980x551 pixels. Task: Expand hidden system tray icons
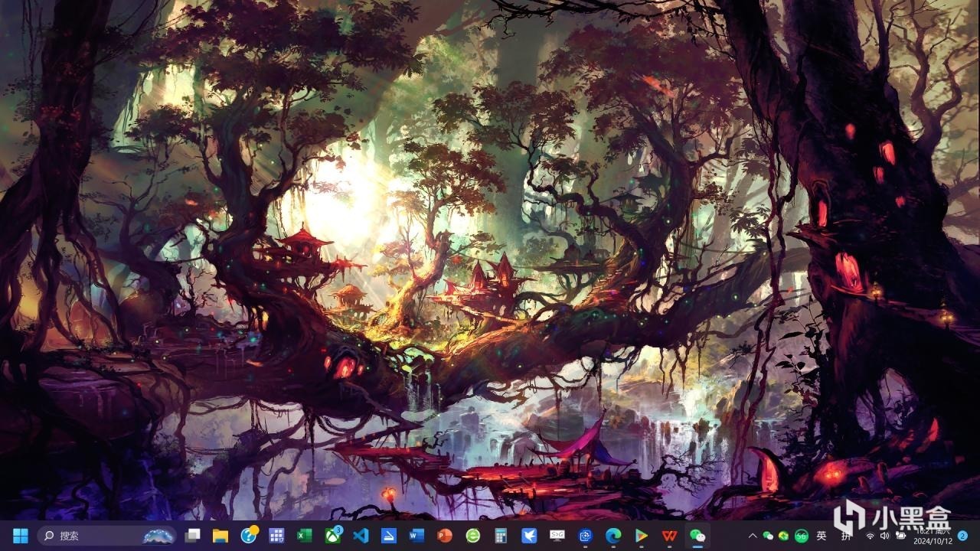[753, 536]
